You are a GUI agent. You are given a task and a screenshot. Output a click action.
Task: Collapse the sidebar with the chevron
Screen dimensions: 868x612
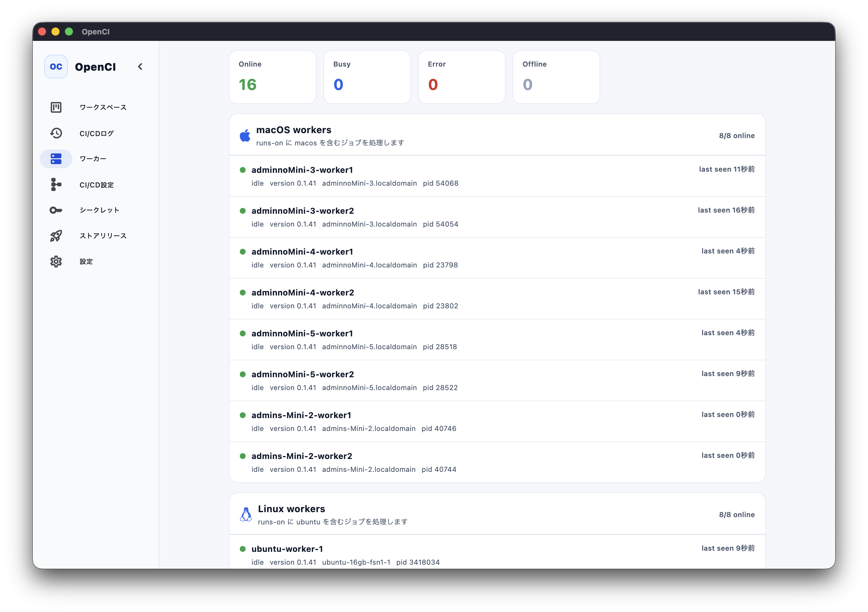coord(140,67)
